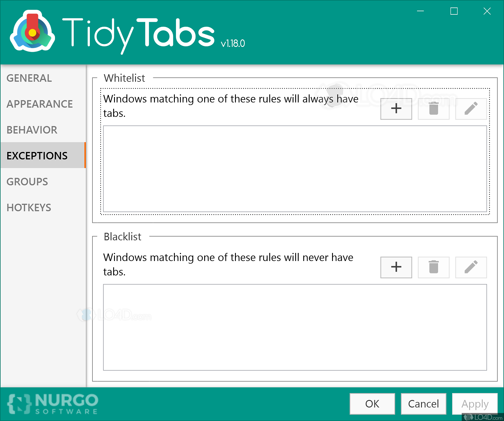Edit the selected Blacklist rule

coord(471,267)
